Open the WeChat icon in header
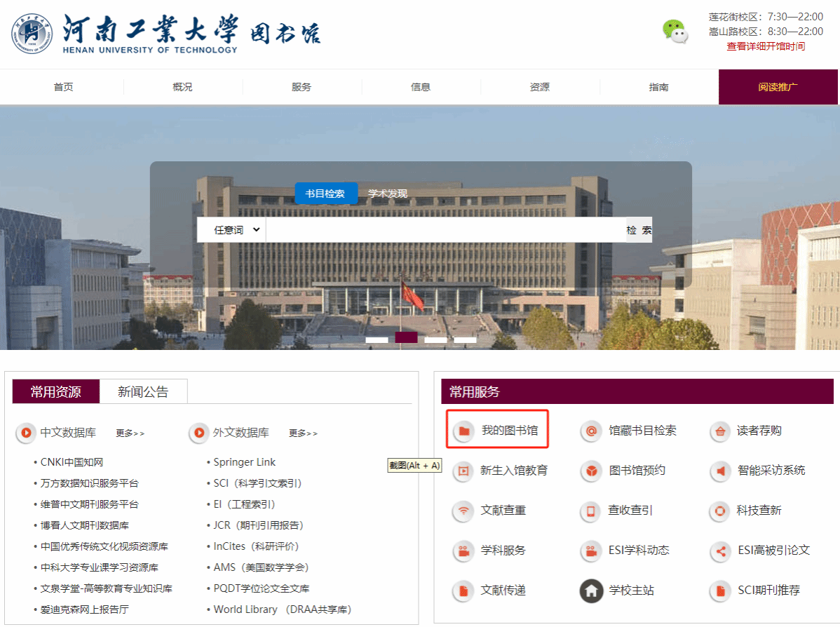The height and width of the screenshot is (627, 840). coord(675,32)
